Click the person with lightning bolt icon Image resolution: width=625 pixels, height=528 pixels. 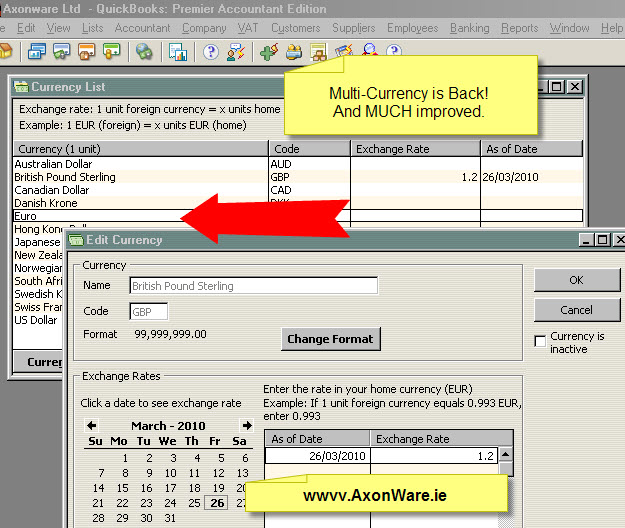pos(236,52)
